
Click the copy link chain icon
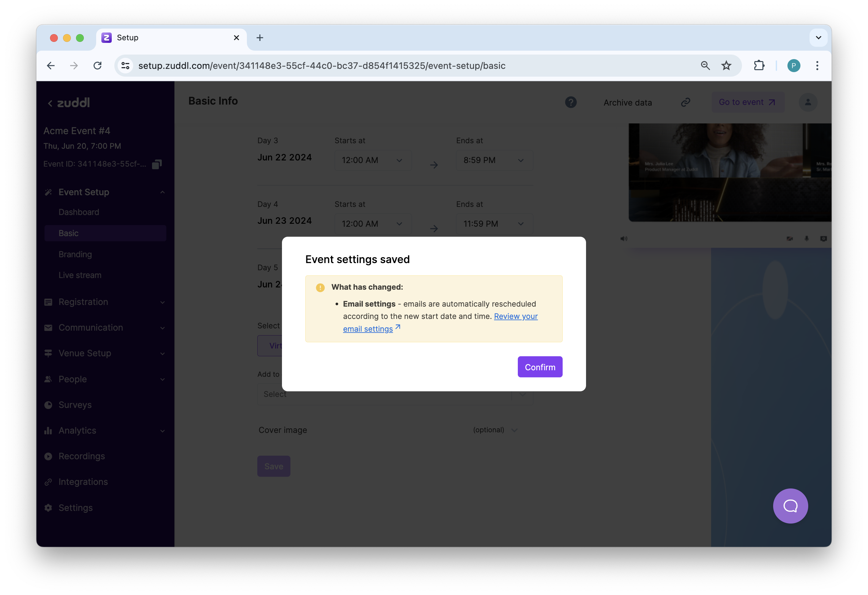point(685,102)
